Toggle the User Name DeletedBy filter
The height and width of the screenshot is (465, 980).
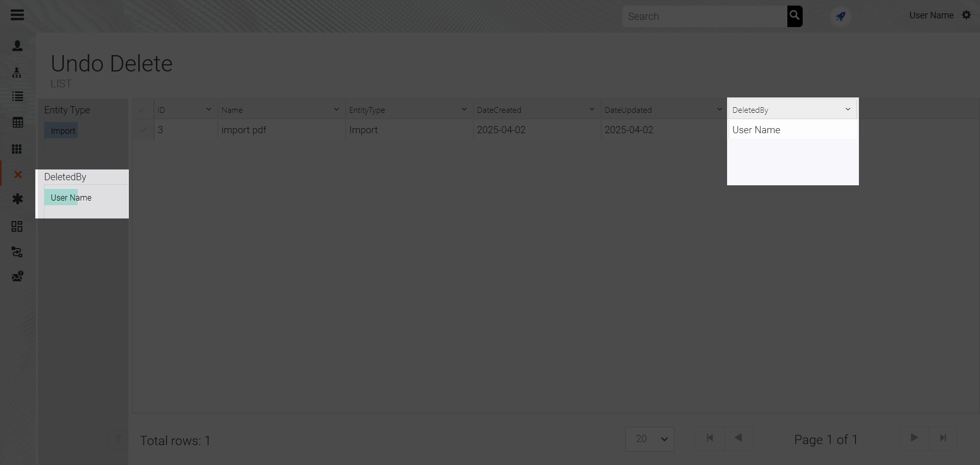click(71, 198)
